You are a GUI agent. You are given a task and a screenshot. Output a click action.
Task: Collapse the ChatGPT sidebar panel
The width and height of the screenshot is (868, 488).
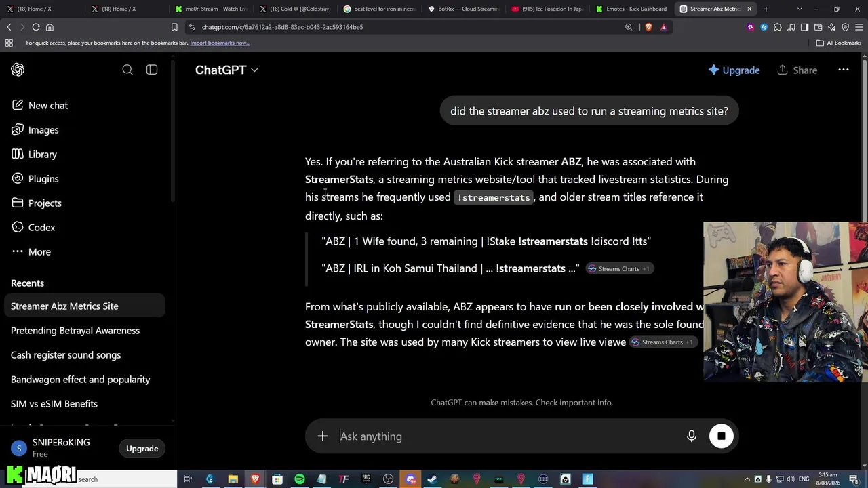(152, 70)
